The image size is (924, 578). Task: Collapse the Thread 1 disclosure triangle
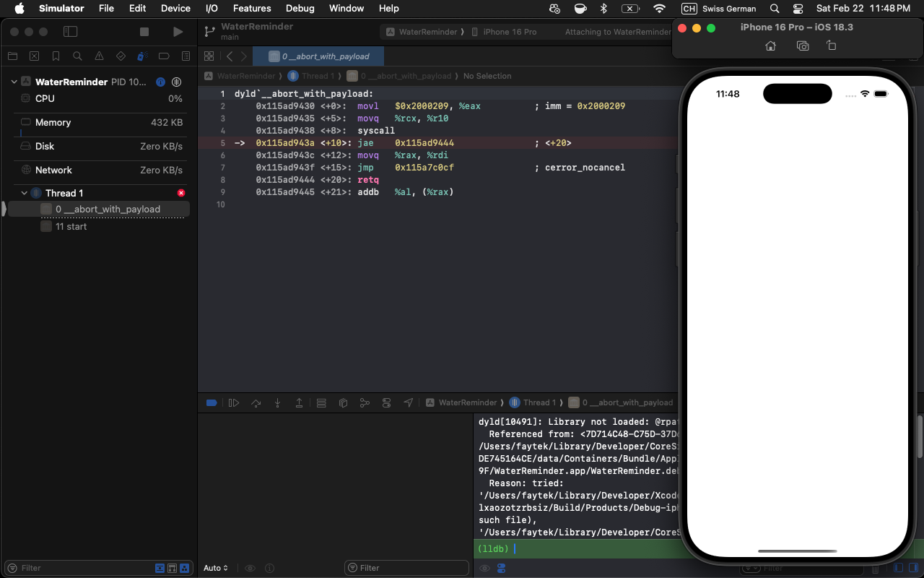pos(24,193)
